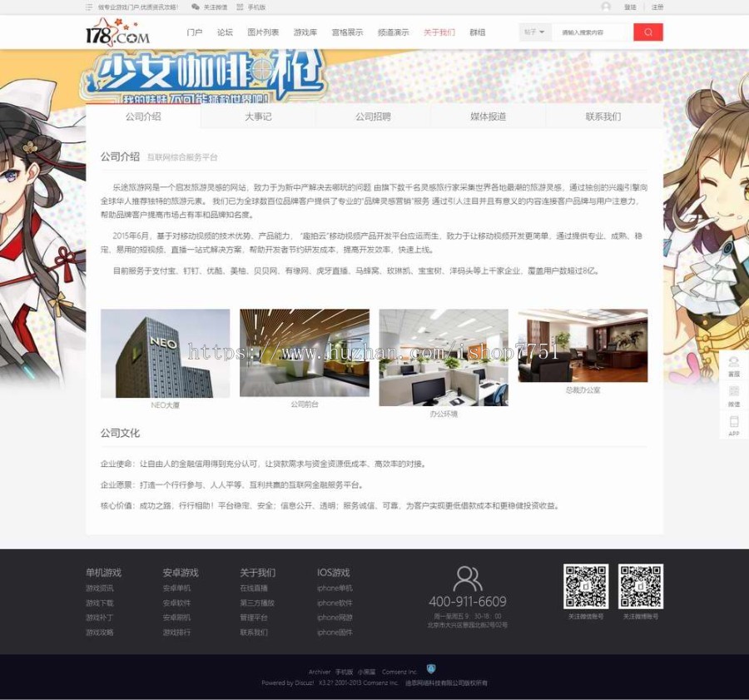Open the 游戏资讯 footer link
The width and height of the screenshot is (749, 700).
pyautogui.click(x=99, y=588)
